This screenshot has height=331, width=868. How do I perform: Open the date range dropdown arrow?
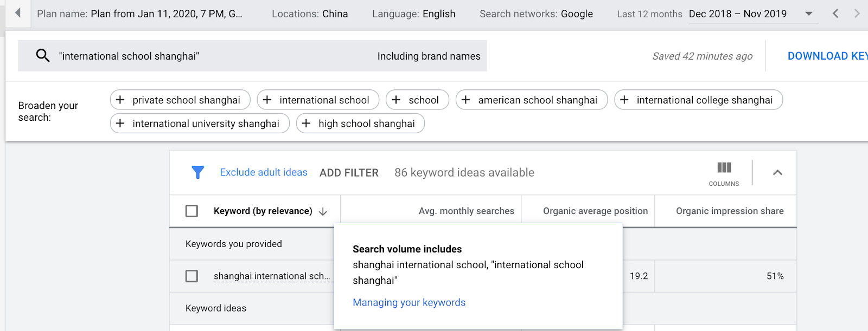(x=809, y=14)
